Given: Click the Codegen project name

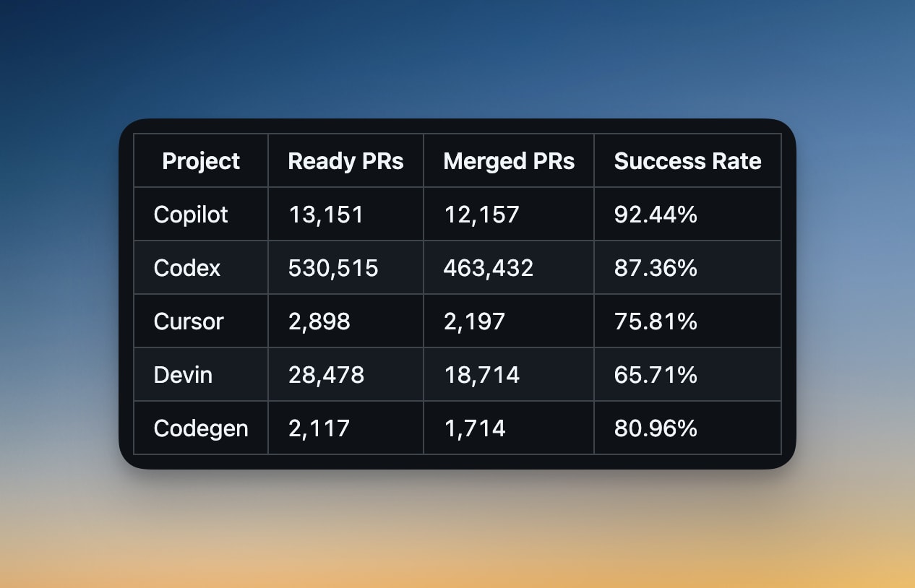Looking at the screenshot, I should point(201,428).
